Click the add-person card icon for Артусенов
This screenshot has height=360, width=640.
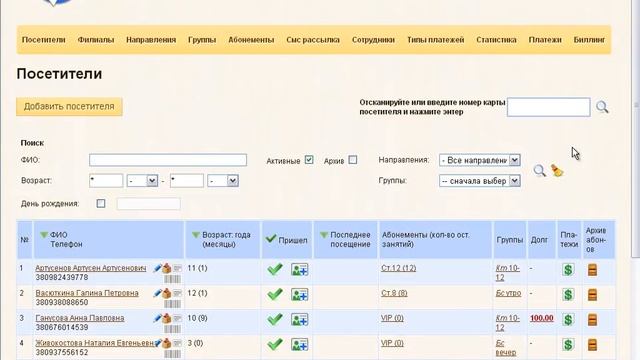point(300,269)
